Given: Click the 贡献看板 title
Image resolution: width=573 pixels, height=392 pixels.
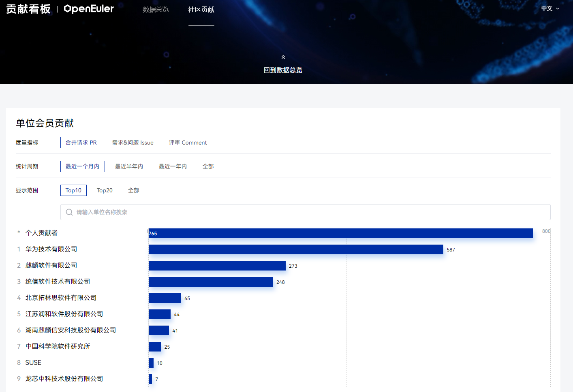Looking at the screenshot, I should pyautogui.click(x=28, y=9).
